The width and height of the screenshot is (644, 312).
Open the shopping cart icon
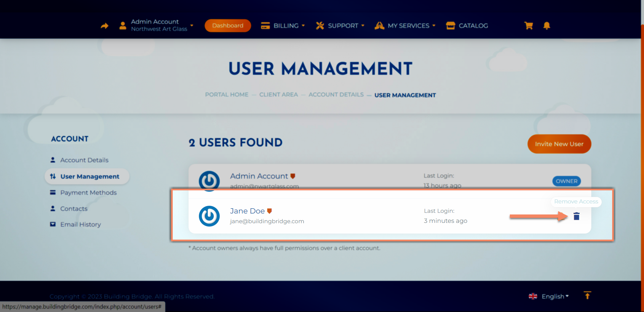tap(529, 26)
